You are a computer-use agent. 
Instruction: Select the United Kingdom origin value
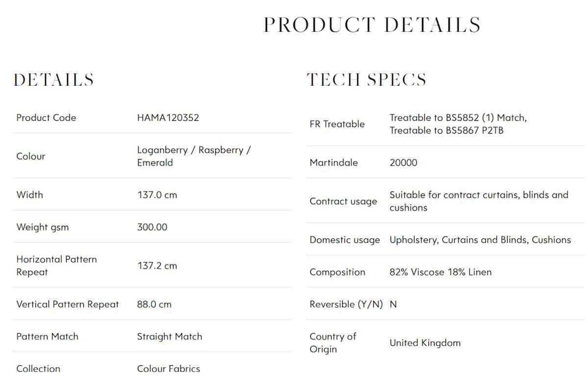click(425, 343)
